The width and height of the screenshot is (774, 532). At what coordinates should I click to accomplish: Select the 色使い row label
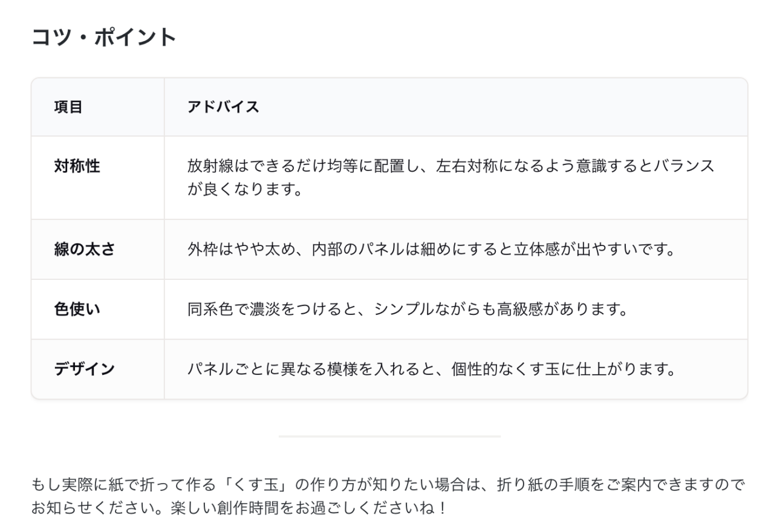(77, 309)
